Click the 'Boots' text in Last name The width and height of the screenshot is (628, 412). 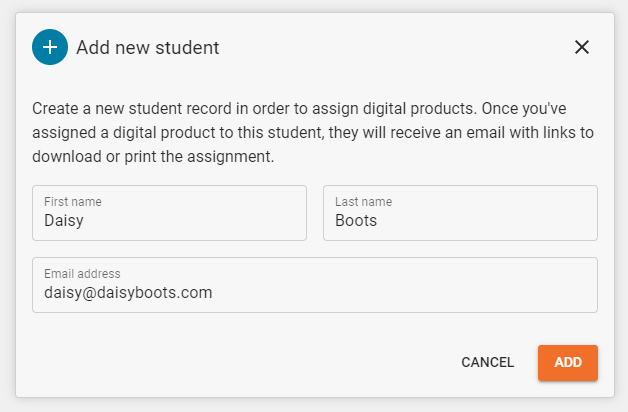356,221
